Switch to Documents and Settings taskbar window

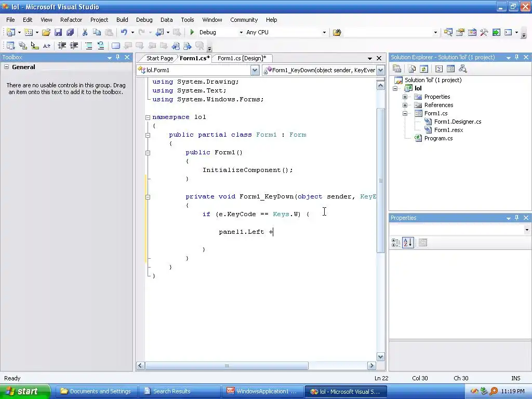[96, 391]
